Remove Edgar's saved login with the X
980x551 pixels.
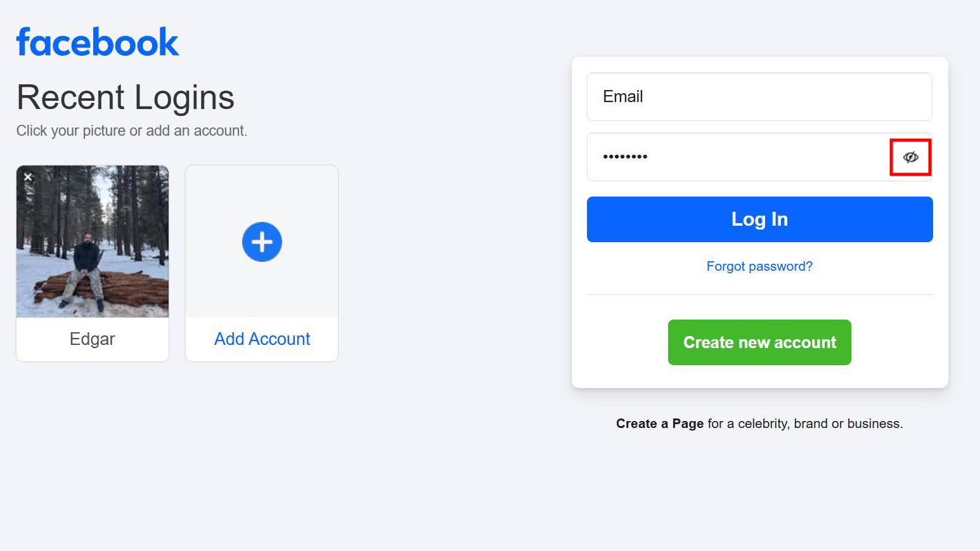(x=28, y=177)
